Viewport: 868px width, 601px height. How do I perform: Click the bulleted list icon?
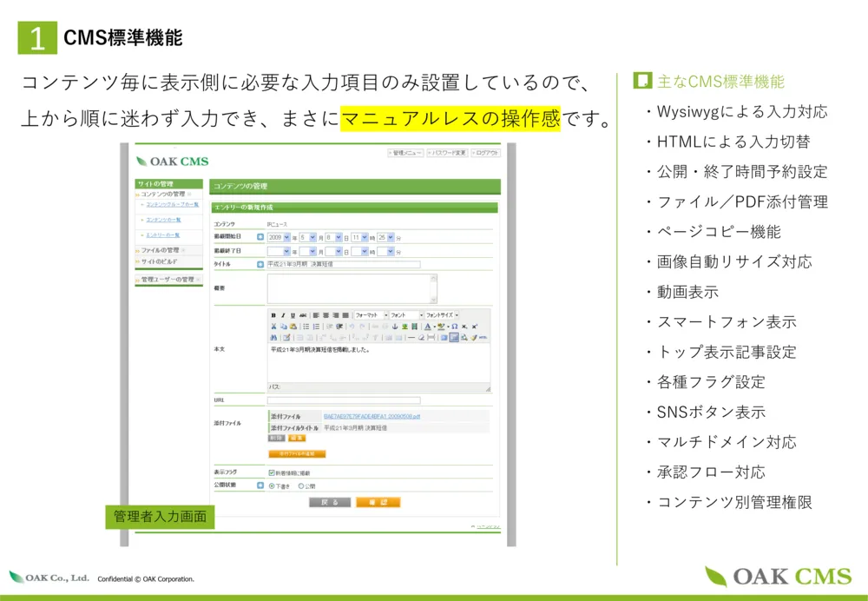(x=306, y=327)
